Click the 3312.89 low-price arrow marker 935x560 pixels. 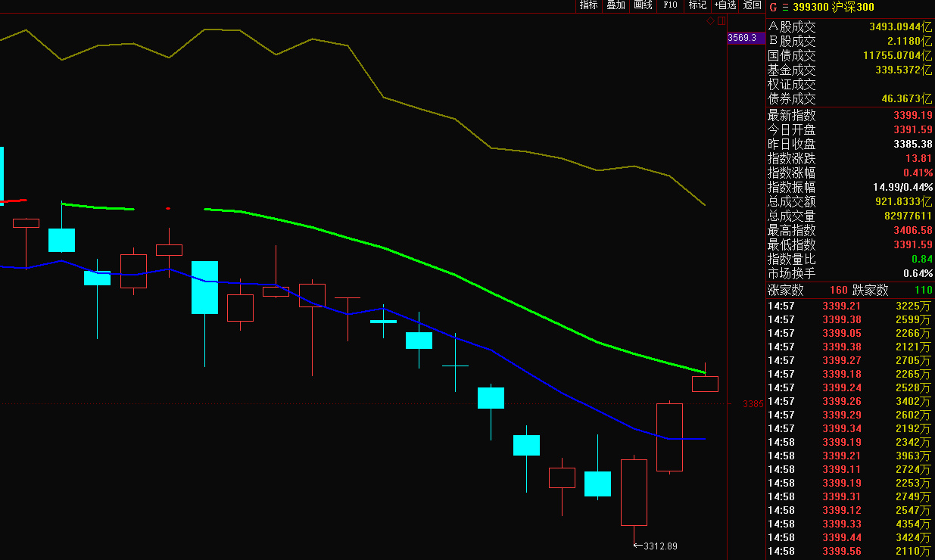coord(655,546)
